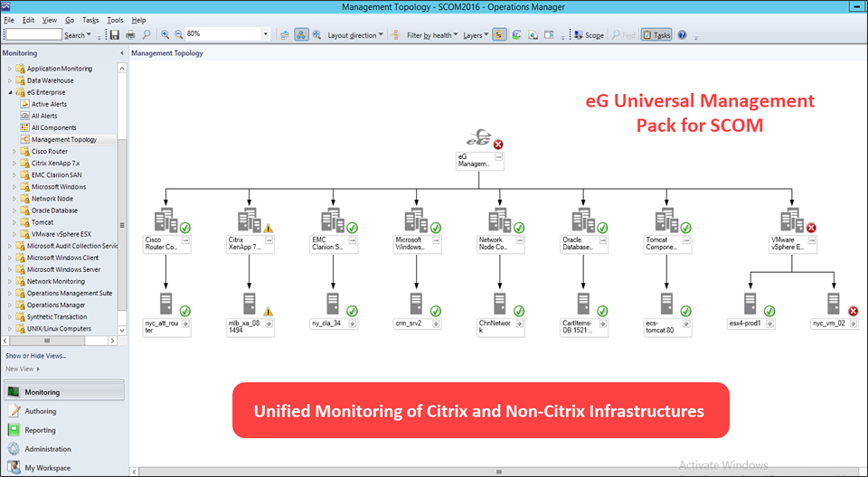Toggle the Tasks pane button
The image size is (868, 477).
coord(656,35)
